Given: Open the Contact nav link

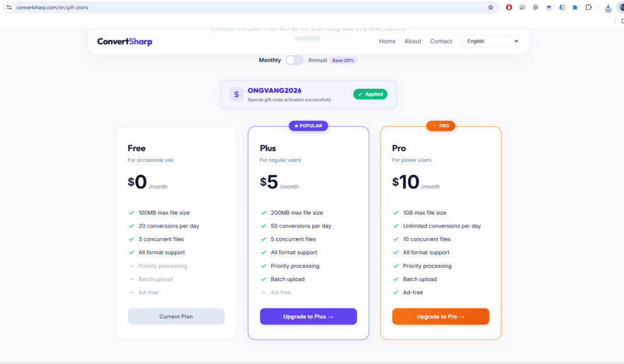Looking at the screenshot, I should pos(441,41).
